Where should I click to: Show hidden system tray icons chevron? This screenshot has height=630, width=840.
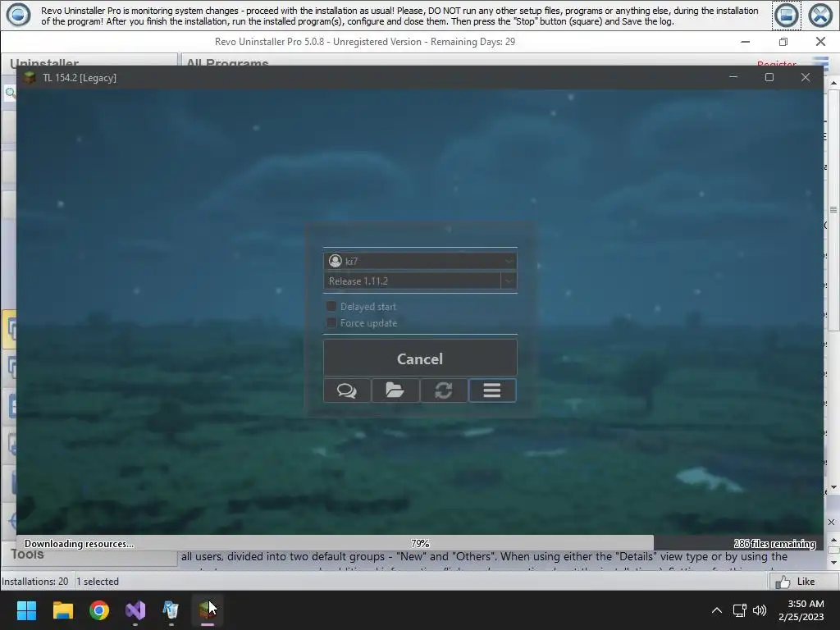716,610
